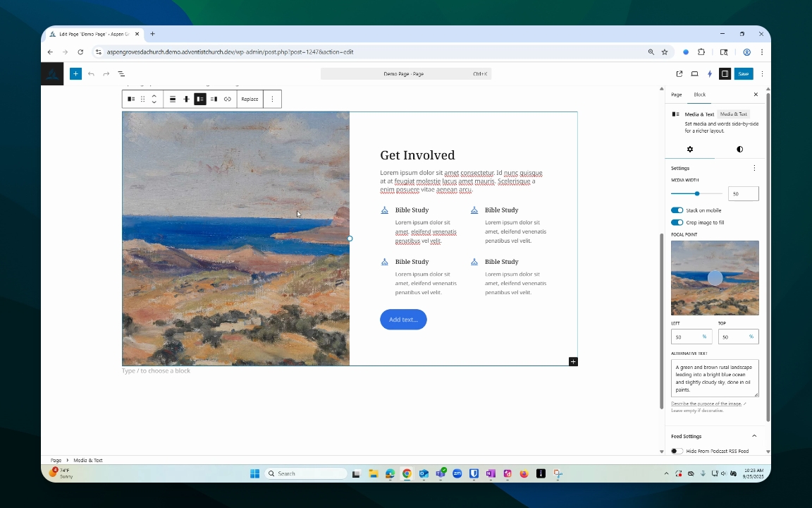The image size is (812, 508).
Task: Move block down with the down chevron
Action: (154, 102)
